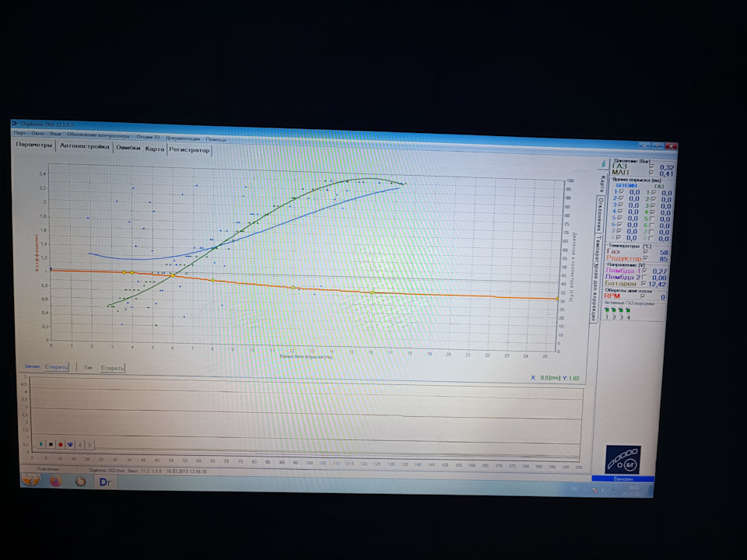
Task: Open the Язык menu
Action: click(x=55, y=134)
